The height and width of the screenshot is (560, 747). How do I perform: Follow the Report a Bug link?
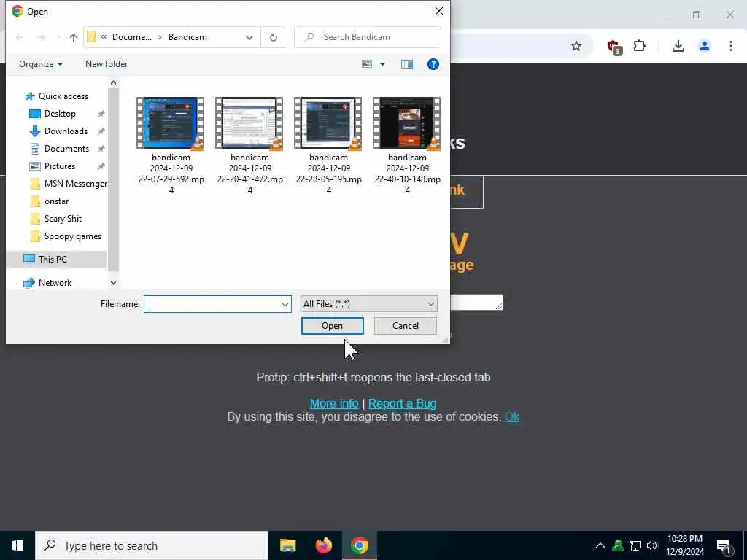pos(402,404)
